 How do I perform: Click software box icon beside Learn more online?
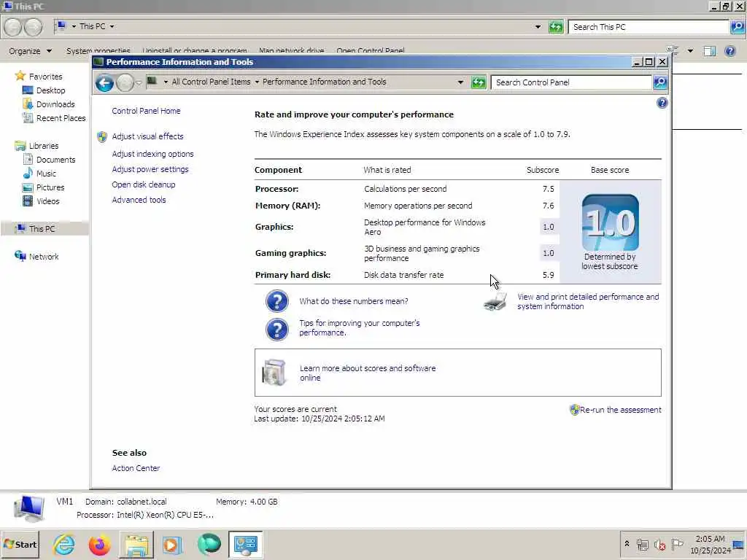pyautogui.click(x=274, y=373)
